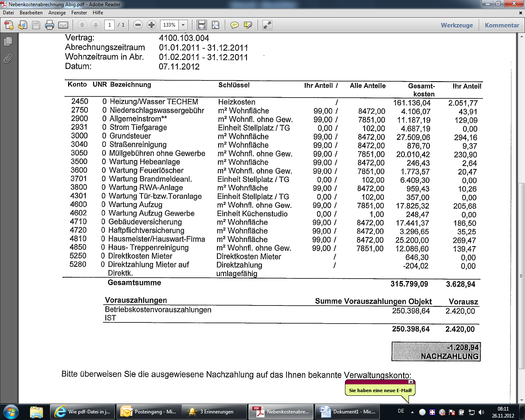Click the Create PDF online icon
Screen dimensions: 525x420
(9, 25)
